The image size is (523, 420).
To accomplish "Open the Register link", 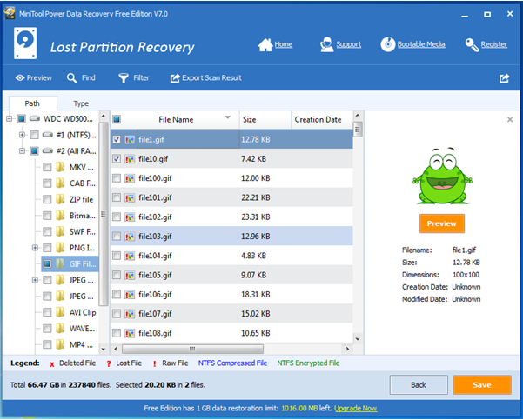I will 494,44.
